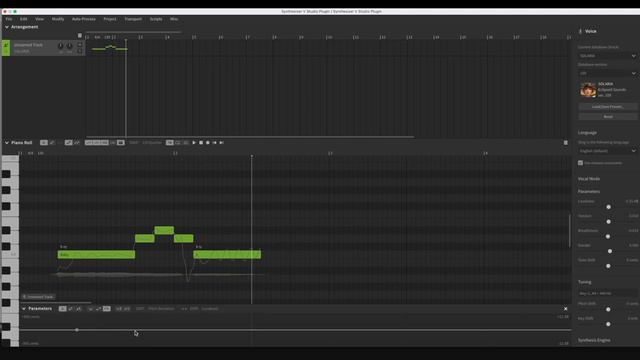Toggle the highlighted sixth icon in Parameters toolbar
640x360 pixels.
click(x=107, y=309)
